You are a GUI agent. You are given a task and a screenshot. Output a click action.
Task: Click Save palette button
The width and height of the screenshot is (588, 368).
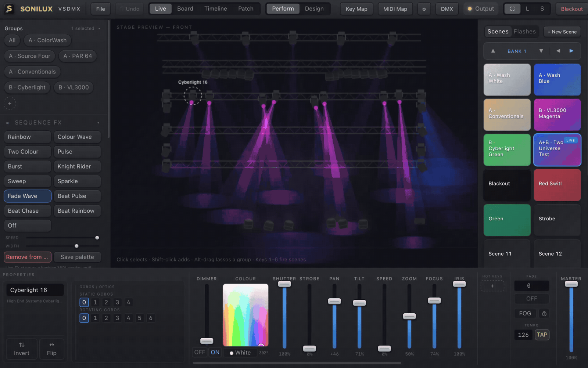pyautogui.click(x=77, y=257)
